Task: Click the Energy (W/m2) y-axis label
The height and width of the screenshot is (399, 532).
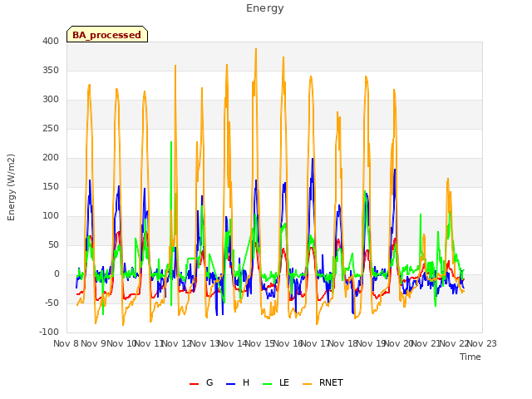Action: [11, 187]
